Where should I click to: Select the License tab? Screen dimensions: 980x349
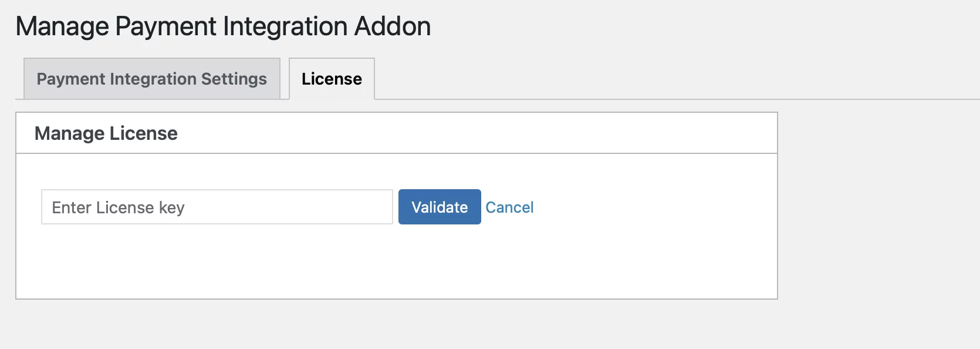coord(332,79)
